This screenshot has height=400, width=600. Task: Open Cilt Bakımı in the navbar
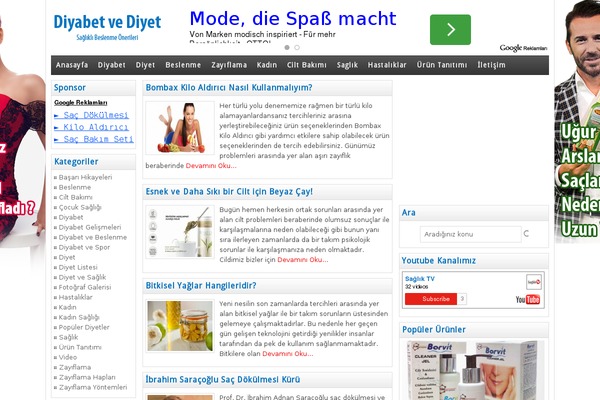tap(307, 65)
